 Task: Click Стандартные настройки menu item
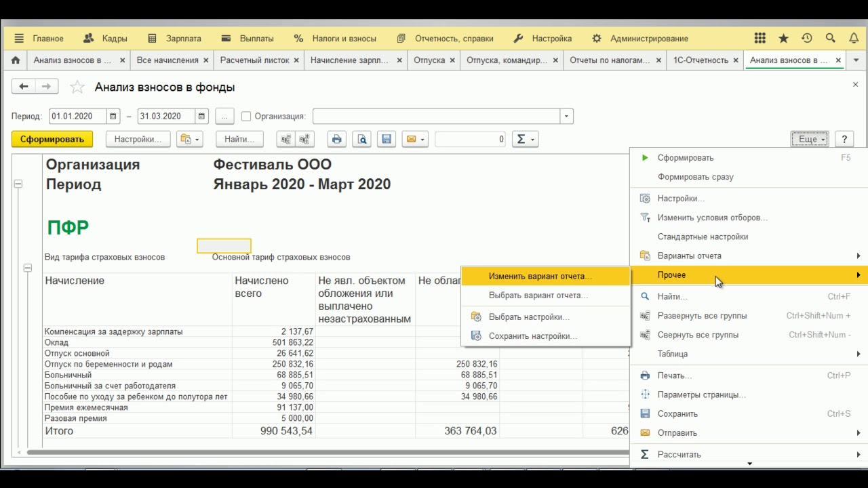pyautogui.click(x=749, y=237)
